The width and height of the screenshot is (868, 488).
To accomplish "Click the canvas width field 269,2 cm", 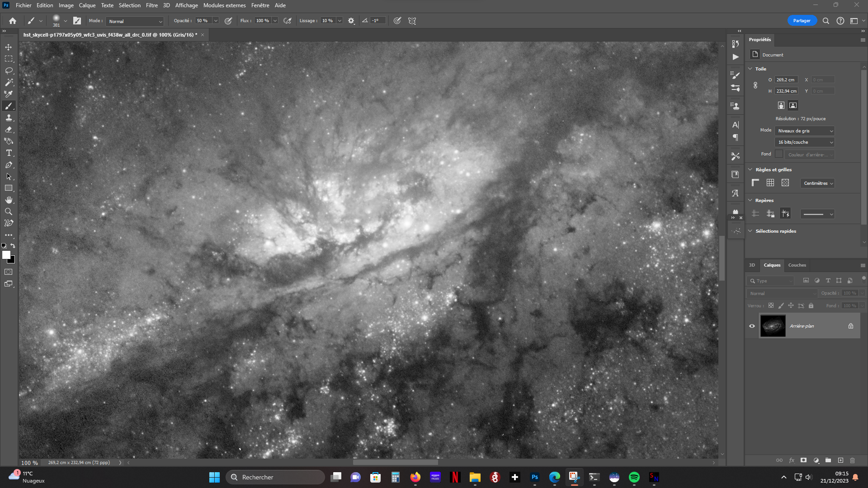I will point(786,80).
